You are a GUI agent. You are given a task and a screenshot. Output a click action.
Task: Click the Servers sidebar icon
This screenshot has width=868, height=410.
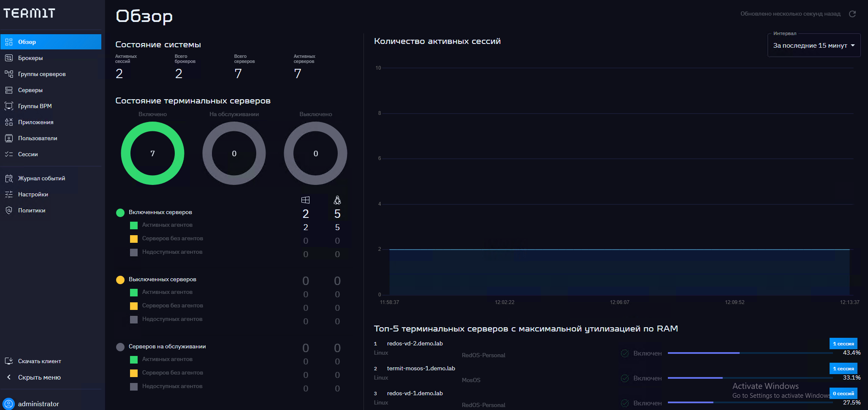click(x=9, y=90)
